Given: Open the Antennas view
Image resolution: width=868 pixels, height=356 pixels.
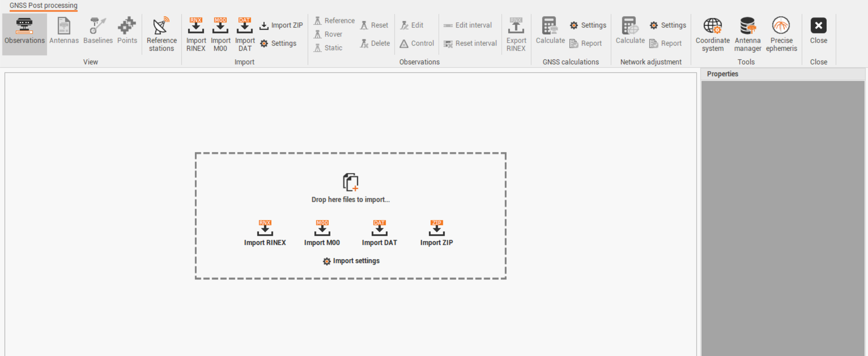Looking at the screenshot, I should point(64,32).
